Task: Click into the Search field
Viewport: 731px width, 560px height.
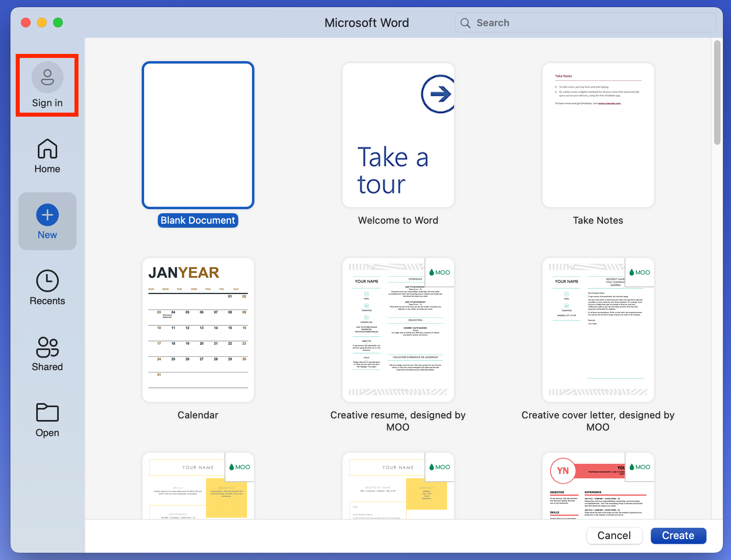Action: click(x=585, y=23)
